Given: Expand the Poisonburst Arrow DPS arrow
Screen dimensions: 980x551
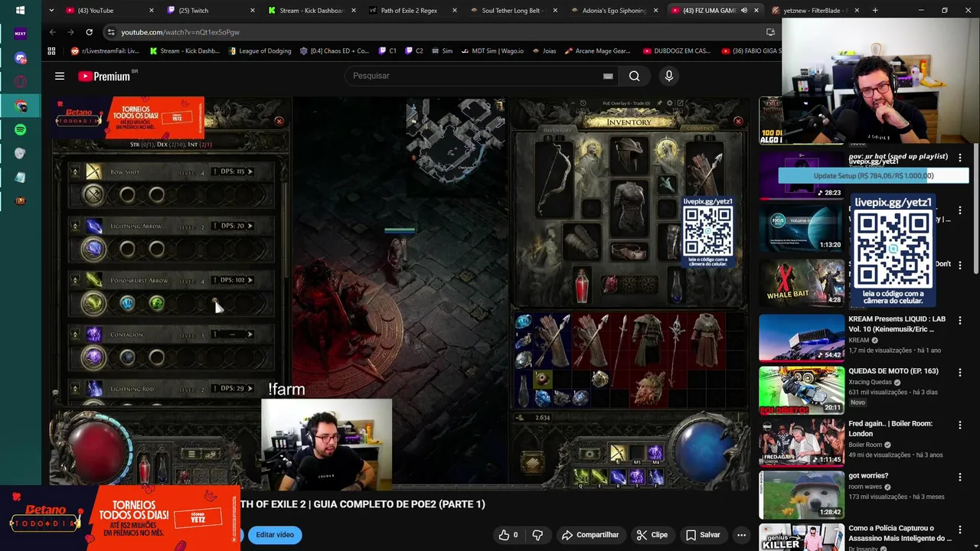Looking at the screenshot, I should coord(250,280).
